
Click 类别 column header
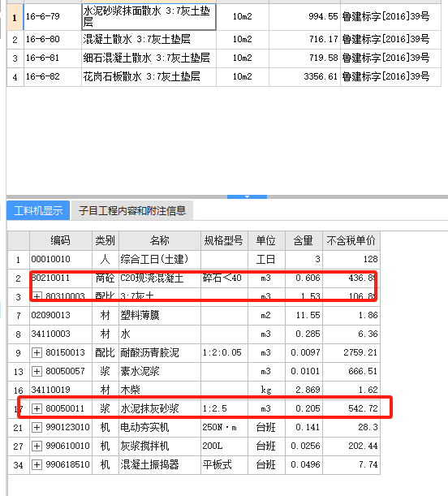106,241
